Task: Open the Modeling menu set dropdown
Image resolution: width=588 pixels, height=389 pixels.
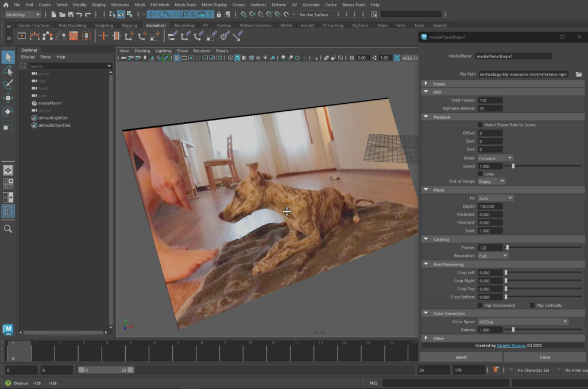Action: 22,14
